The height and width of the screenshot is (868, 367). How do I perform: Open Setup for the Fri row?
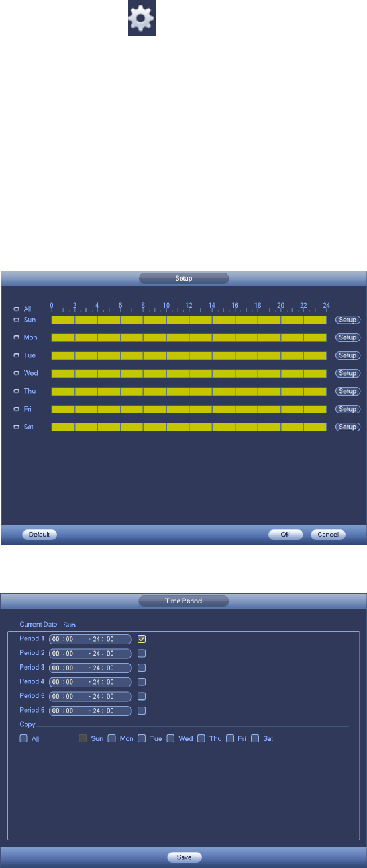(x=347, y=409)
